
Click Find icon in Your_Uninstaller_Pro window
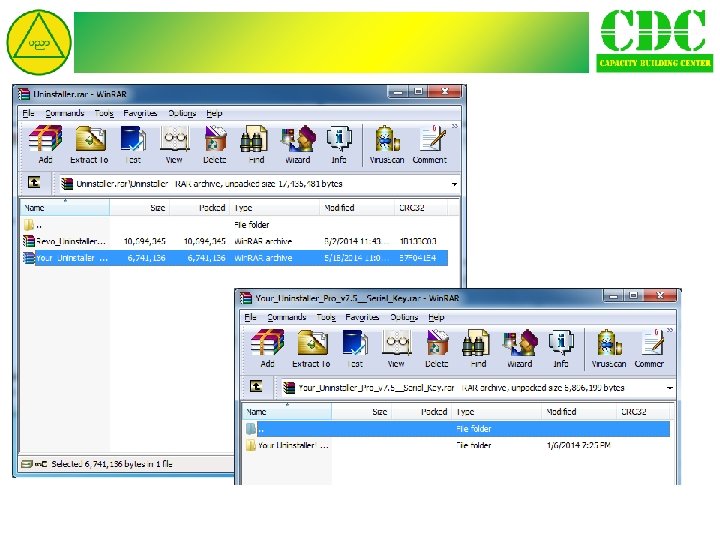(x=478, y=349)
